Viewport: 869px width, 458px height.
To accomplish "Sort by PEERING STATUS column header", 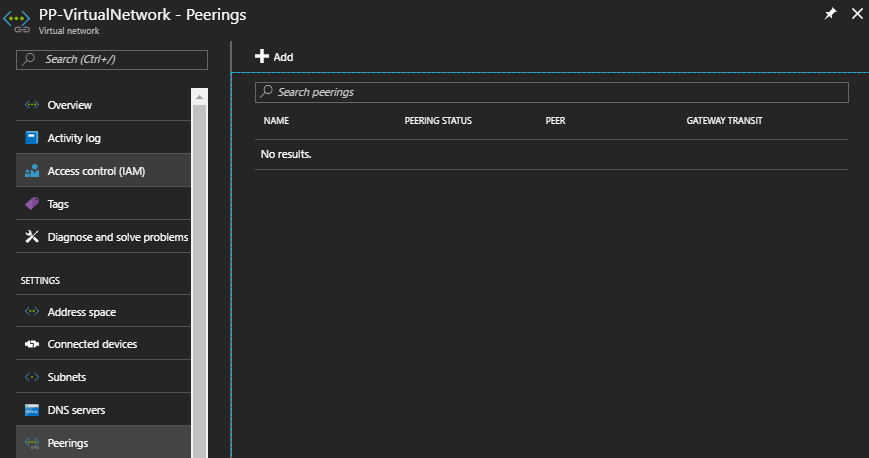I will click(438, 120).
